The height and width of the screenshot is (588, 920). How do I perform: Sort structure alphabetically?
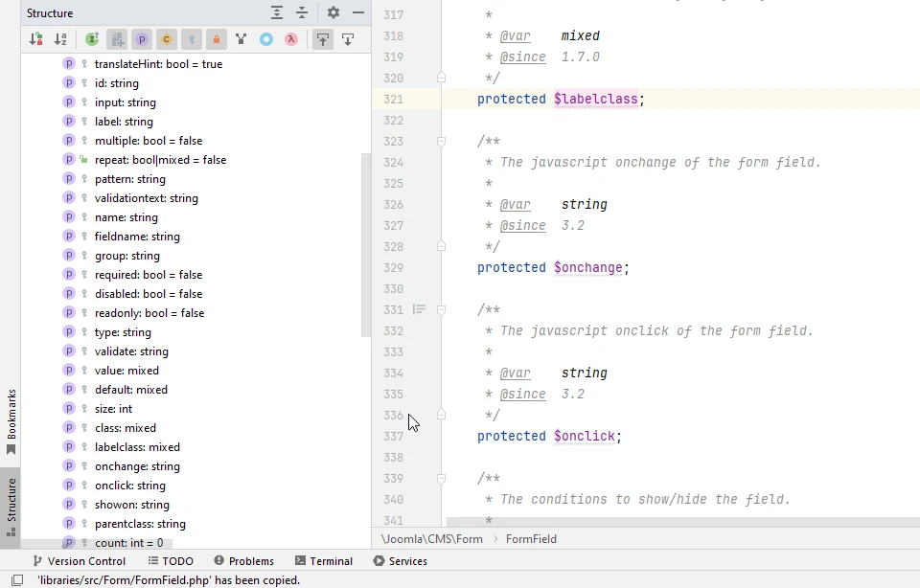pos(60,39)
